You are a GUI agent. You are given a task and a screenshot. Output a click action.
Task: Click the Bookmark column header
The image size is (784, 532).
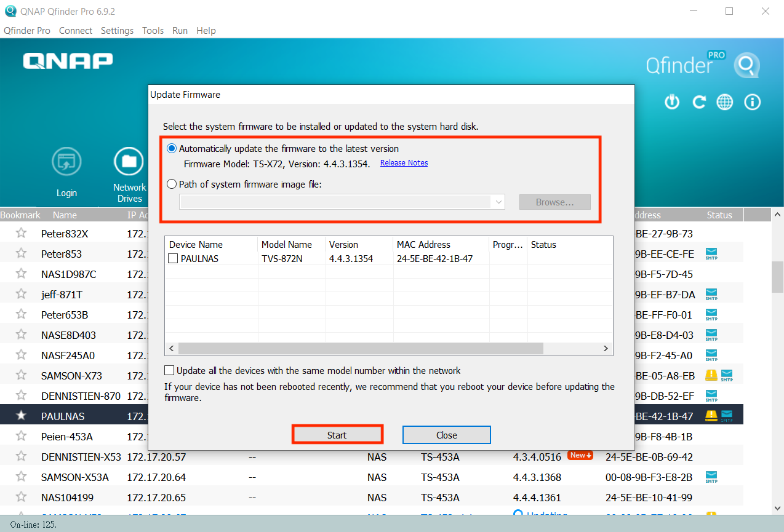click(x=20, y=215)
